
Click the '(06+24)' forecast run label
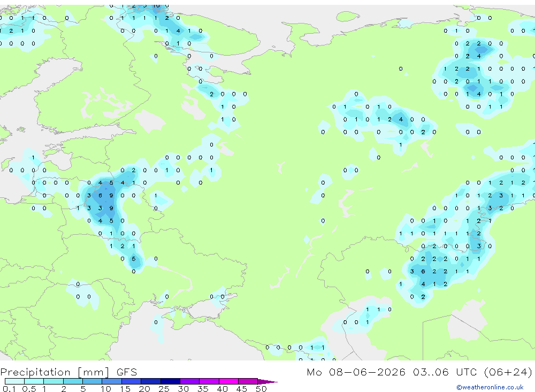pyautogui.click(x=508, y=372)
